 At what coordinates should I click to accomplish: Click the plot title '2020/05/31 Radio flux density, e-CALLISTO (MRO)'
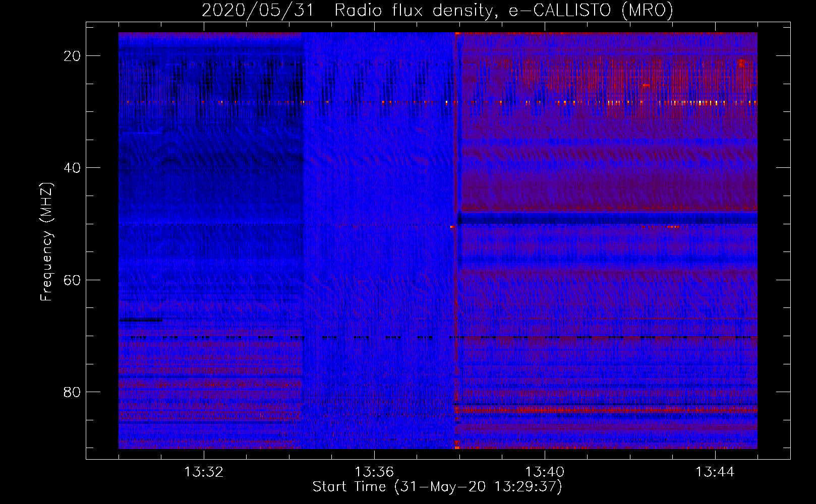click(x=437, y=10)
